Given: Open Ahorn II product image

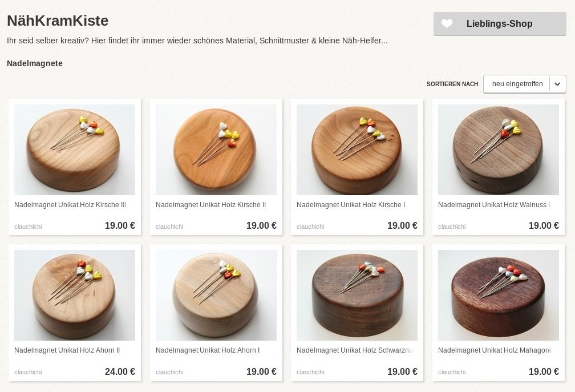Looking at the screenshot, I should tap(75, 295).
